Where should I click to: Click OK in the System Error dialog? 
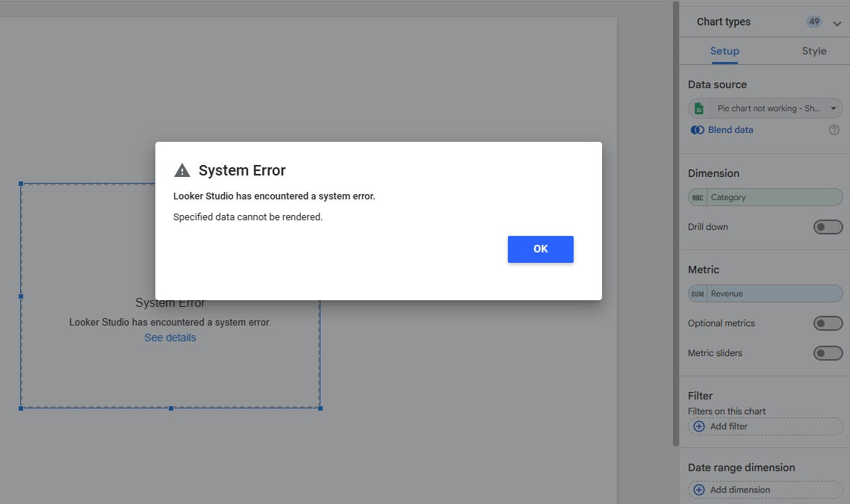[541, 249]
